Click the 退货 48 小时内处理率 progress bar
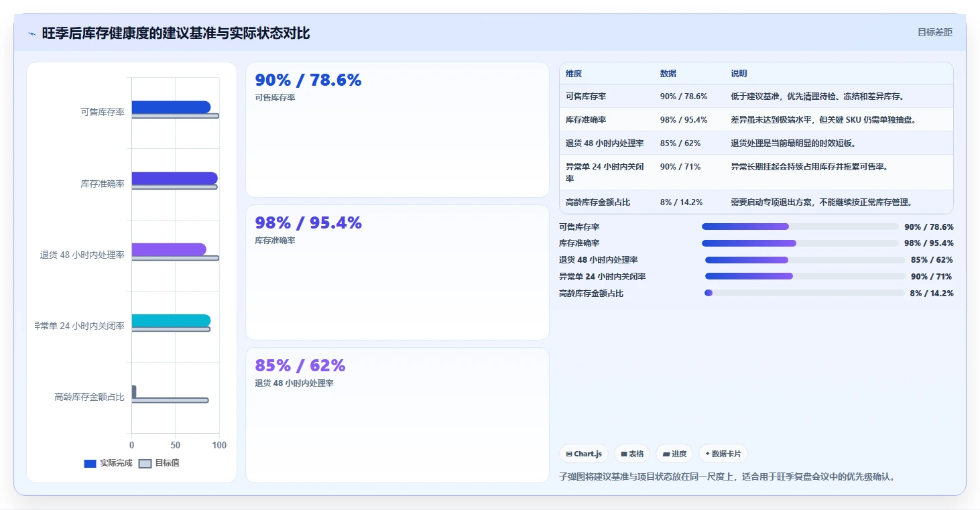Image resolution: width=980 pixels, height=510 pixels. (805, 260)
